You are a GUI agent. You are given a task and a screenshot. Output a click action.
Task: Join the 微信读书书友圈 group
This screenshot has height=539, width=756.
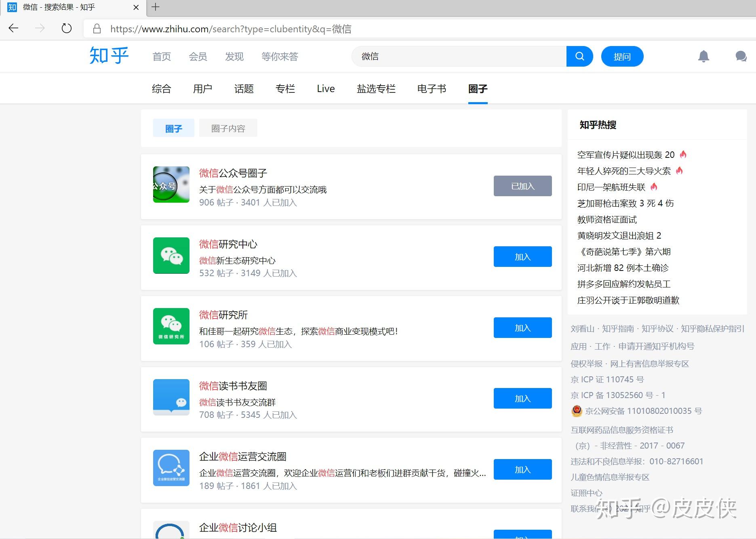522,398
